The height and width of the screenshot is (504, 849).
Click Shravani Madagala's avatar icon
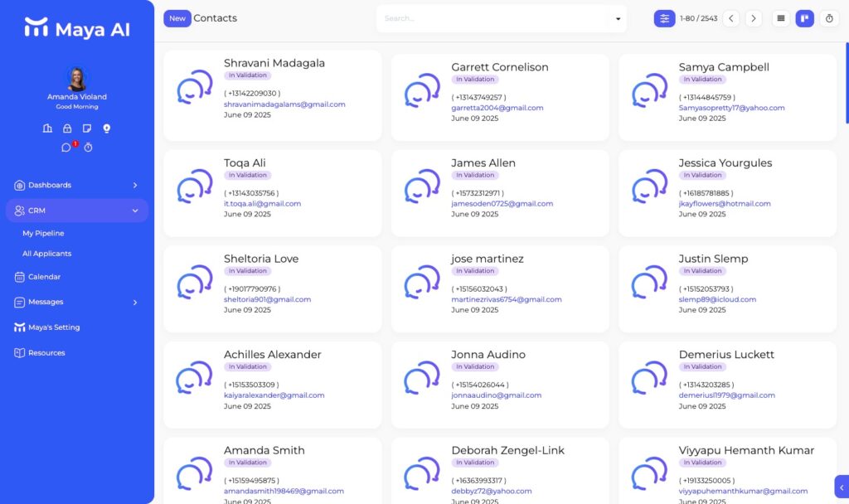[x=194, y=87]
